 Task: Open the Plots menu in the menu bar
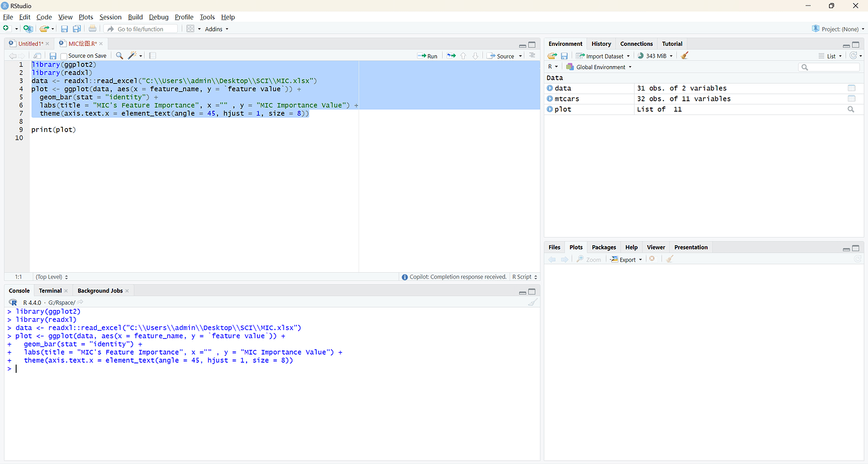(x=86, y=17)
